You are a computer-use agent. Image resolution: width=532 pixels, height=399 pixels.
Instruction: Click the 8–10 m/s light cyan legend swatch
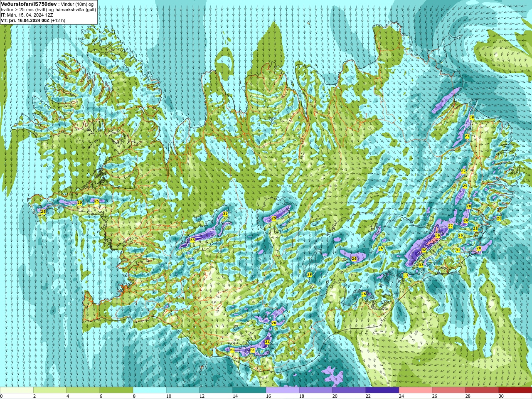(x=150, y=390)
